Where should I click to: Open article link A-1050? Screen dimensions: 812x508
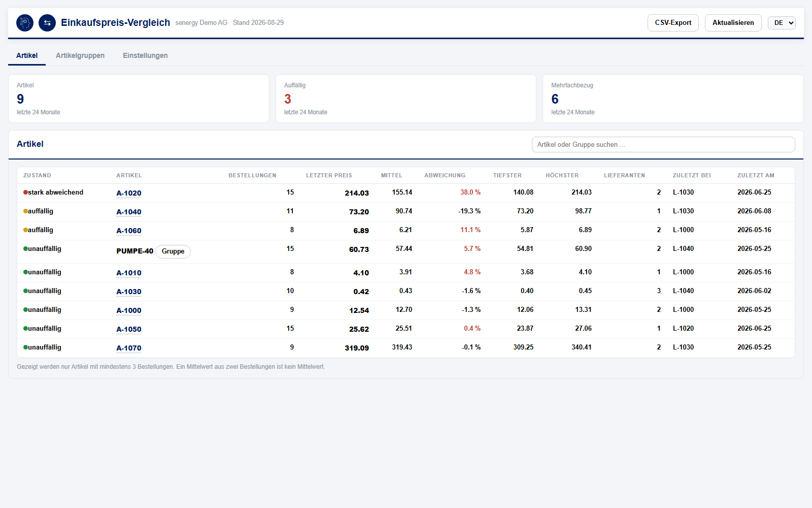[129, 329]
